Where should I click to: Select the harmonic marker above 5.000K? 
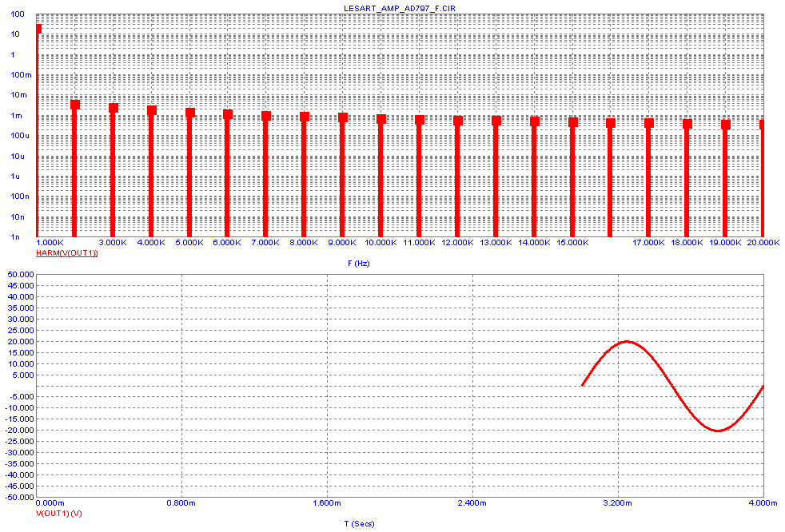pyautogui.click(x=189, y=112)
